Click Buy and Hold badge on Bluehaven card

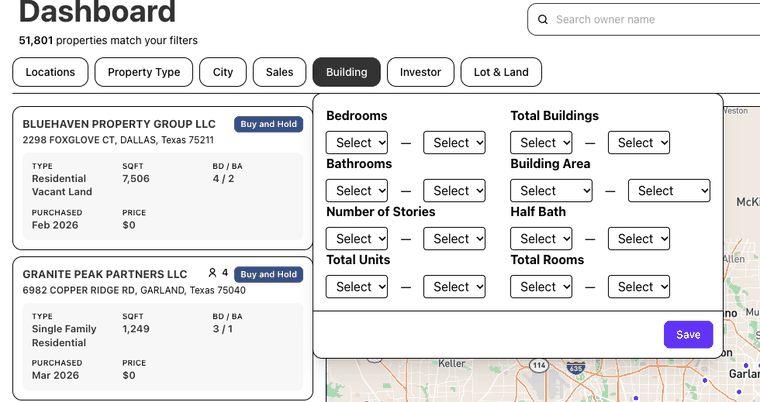(269, 124)
